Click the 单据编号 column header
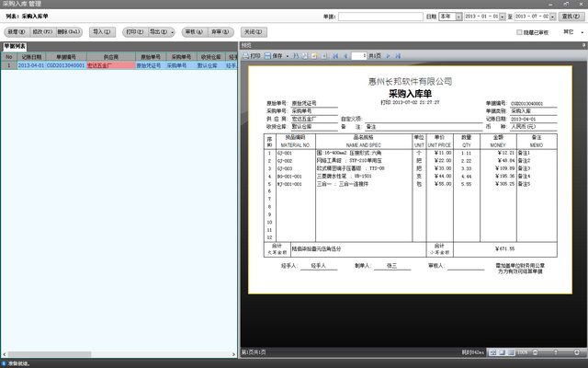Viewport: 588px width, 368px height. pos(66,57)
